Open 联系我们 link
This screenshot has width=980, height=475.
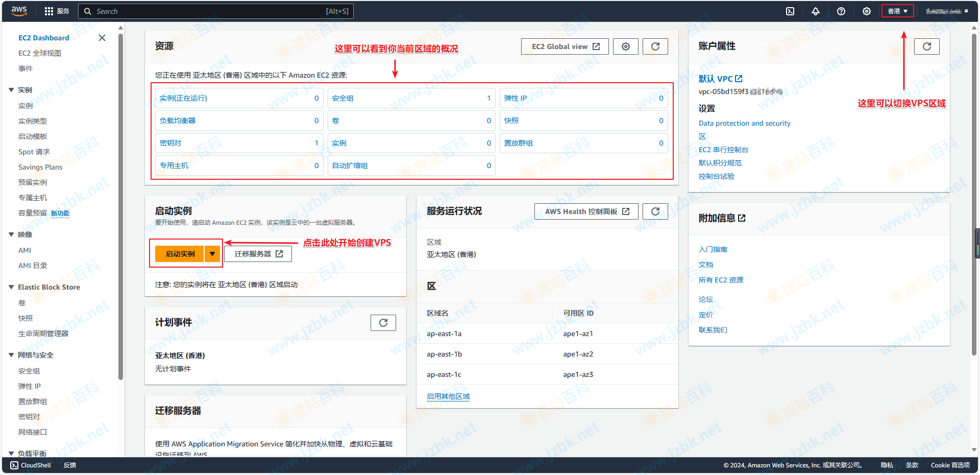713,330
